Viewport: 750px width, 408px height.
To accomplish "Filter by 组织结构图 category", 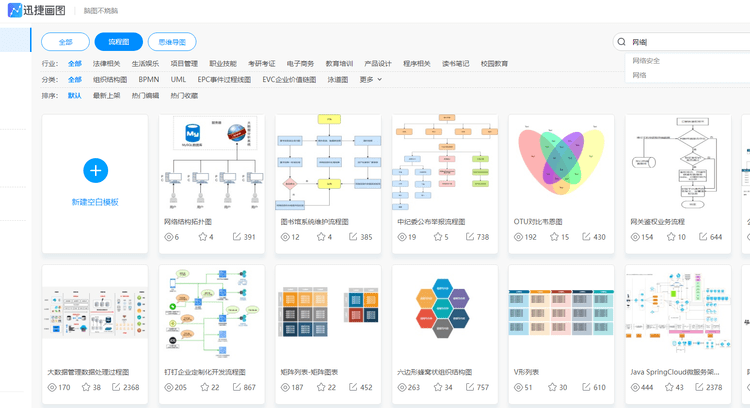I will click(x=110, y=79).
